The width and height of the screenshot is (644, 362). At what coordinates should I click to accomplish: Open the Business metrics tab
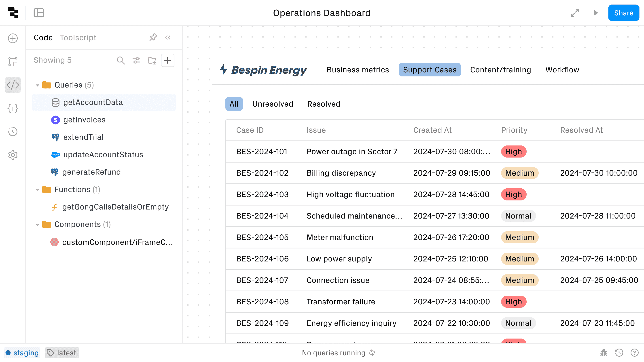pyautogui.click(x=358, y=70)
